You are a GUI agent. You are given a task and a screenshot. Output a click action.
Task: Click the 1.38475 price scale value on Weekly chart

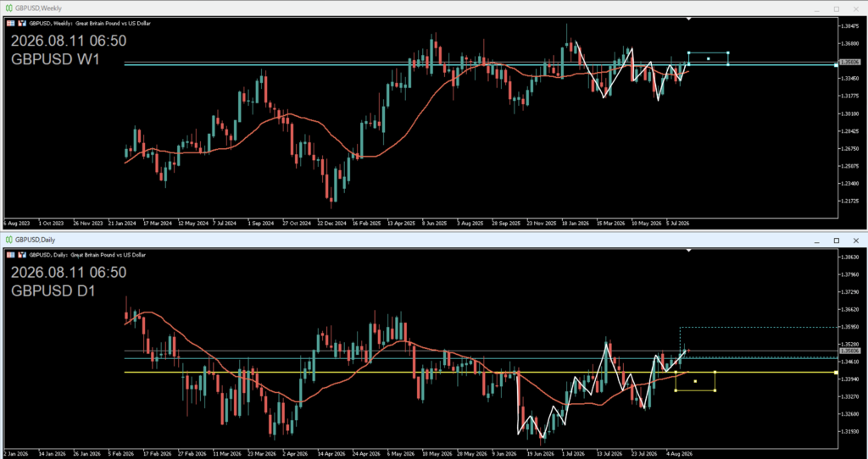tap(851, 26)
